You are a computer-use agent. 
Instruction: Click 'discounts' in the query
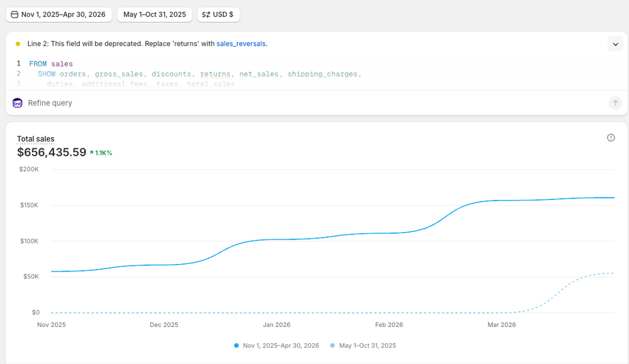click(171, 74)
